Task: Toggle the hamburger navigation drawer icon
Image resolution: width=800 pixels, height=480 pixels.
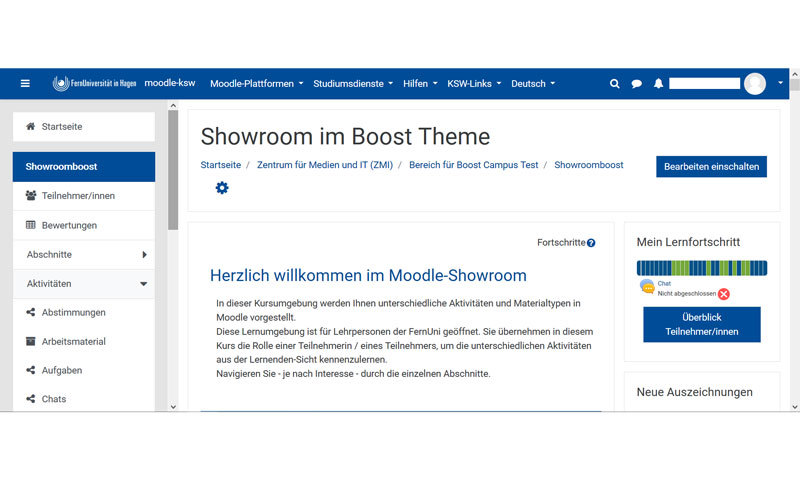Action: [x=25, y=84]
